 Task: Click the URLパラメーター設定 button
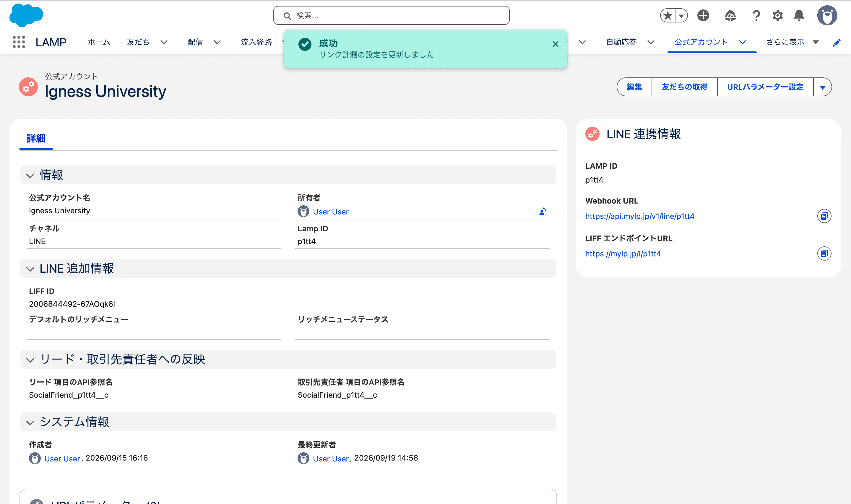click(765, 87)
